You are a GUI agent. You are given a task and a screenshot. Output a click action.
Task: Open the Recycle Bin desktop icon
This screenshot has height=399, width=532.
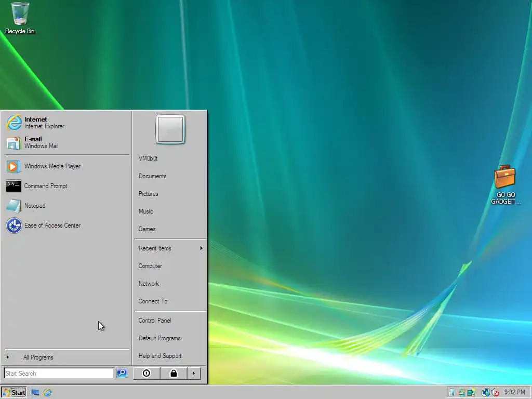(x=20, y=19)
